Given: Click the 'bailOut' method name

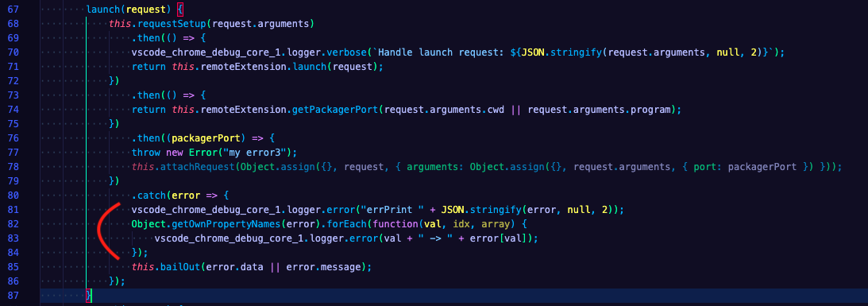Looking at the screenshot, I should (x=180, y=267).
